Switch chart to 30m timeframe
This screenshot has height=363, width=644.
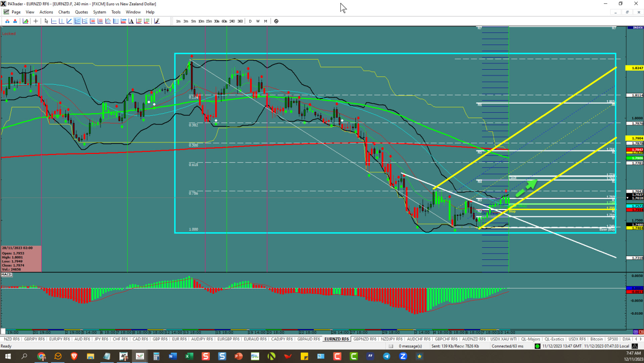point(216,21)
